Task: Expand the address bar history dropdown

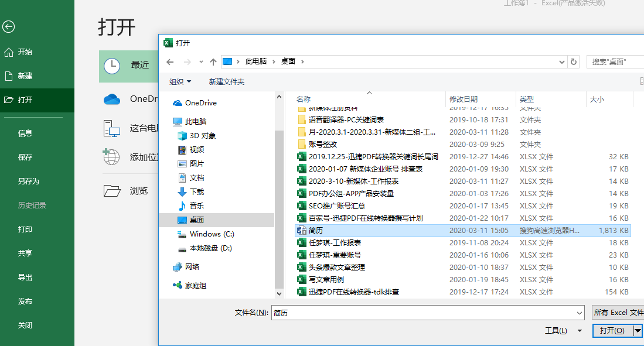Action: tap(561, 62)
